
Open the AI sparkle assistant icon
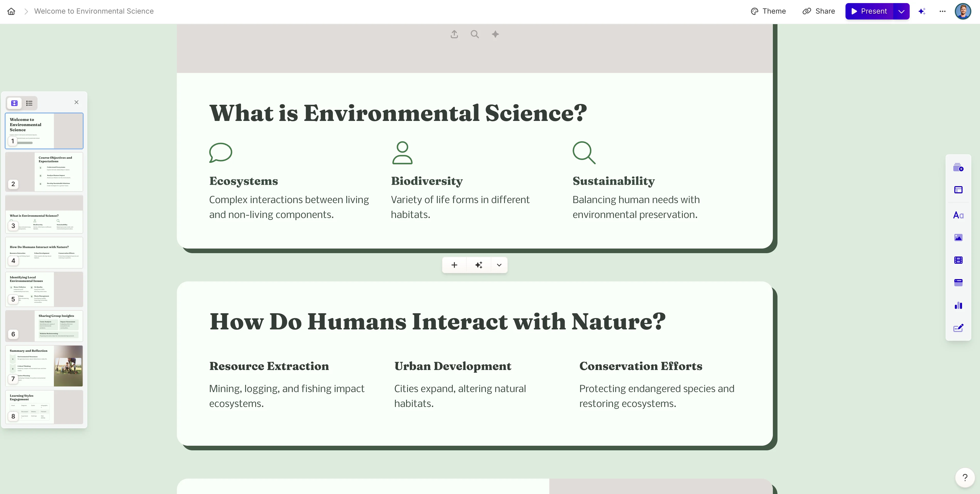(x=922, y=11)
